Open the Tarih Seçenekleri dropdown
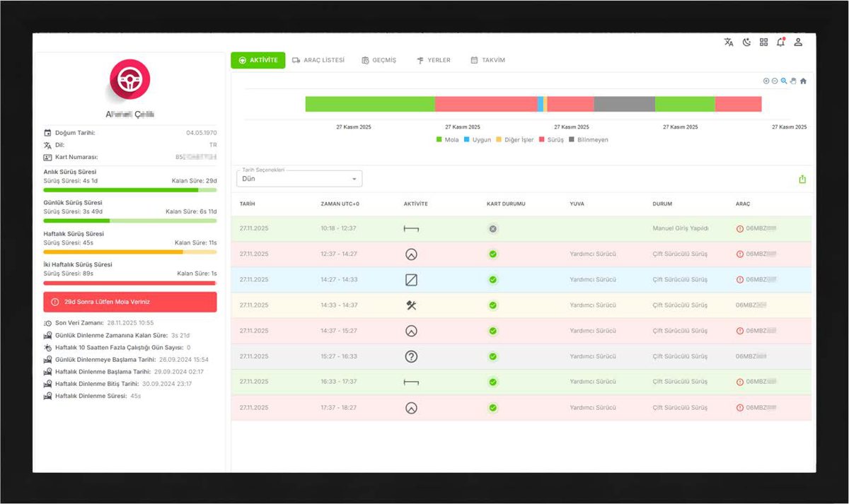 [x=299, y=179]
